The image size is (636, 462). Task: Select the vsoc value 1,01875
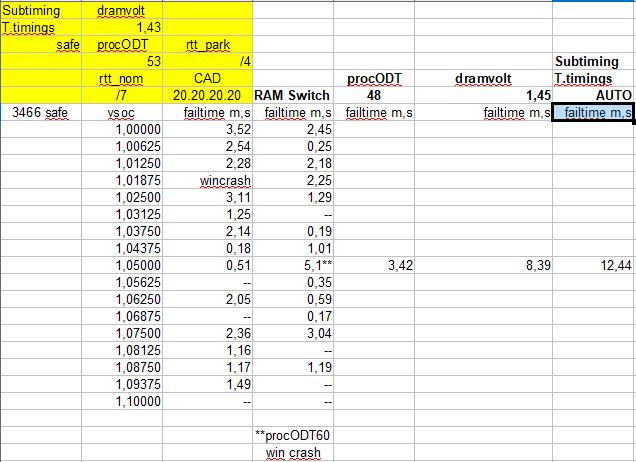click(x=122, y=181)
